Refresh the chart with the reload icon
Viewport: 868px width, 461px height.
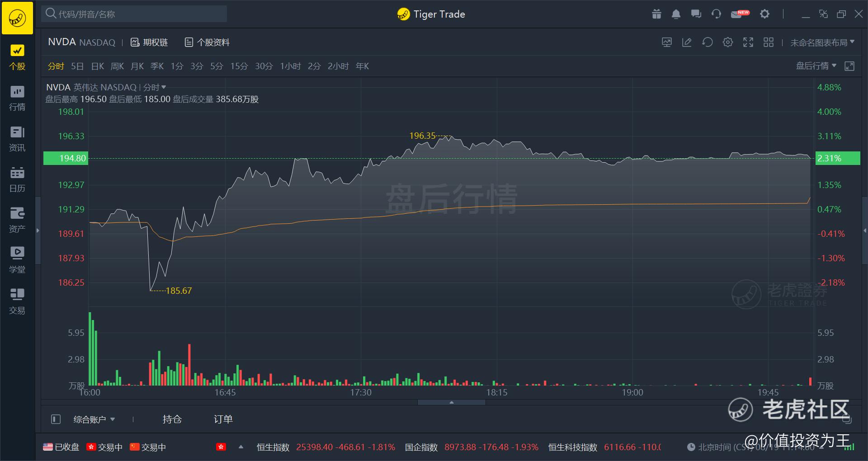(x=707, y=42)
